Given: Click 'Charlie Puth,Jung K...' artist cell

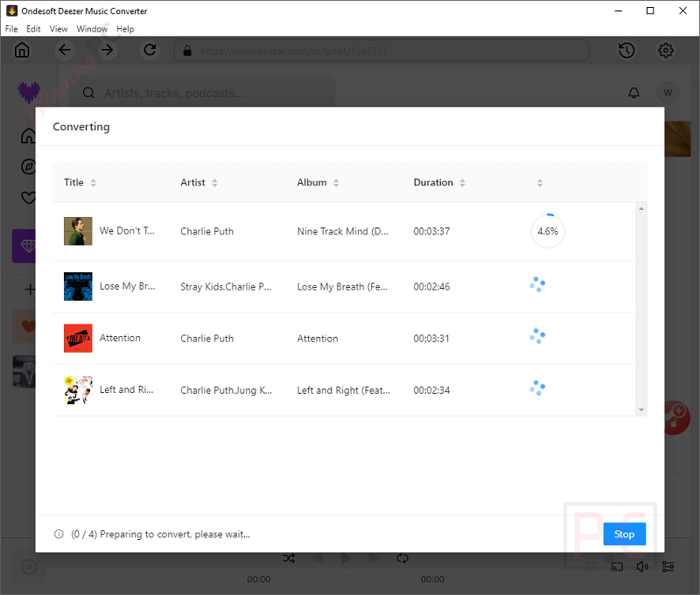Looking at the screenshot, I should pos(226,390).
